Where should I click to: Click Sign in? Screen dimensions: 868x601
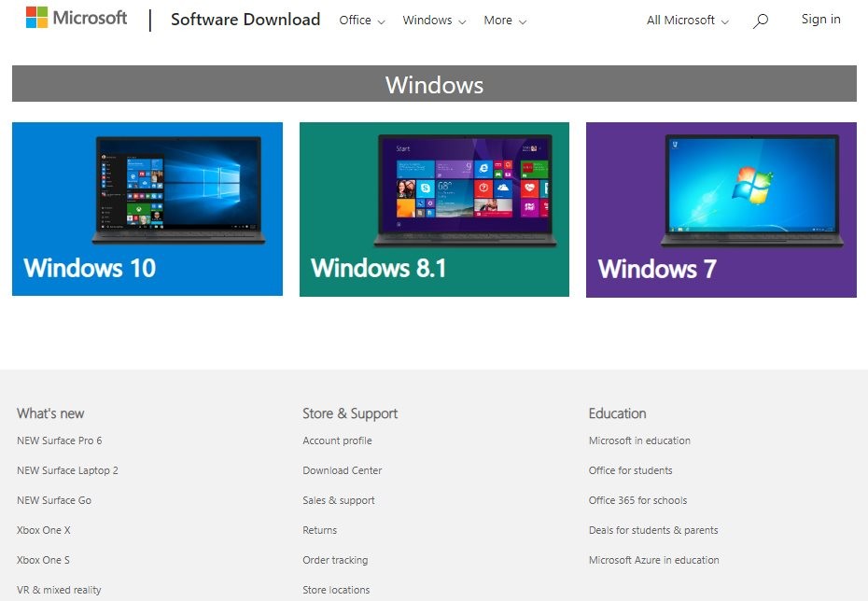(x=819, y=19)
